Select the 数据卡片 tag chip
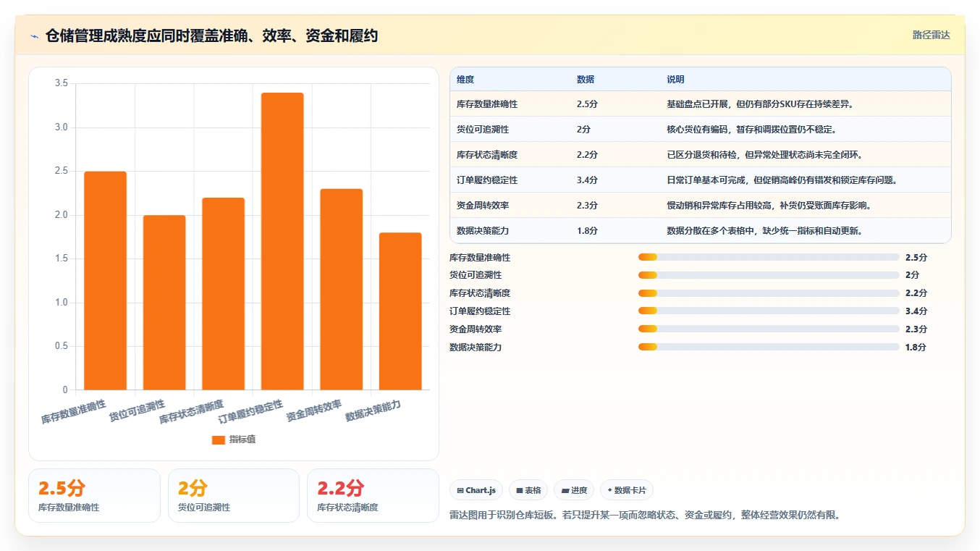The width and height of the screenshot is (980, 551). (x=627, y=490)
